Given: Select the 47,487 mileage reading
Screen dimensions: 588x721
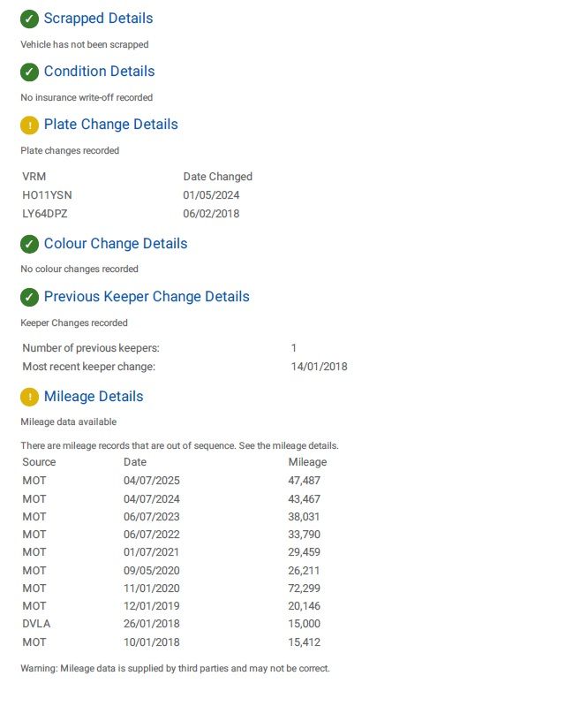Looking at the screenshot, I should 304,481.
